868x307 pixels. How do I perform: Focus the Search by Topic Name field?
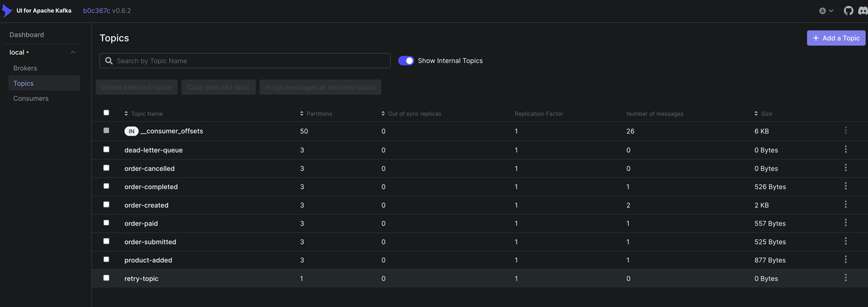coord(251,61)
